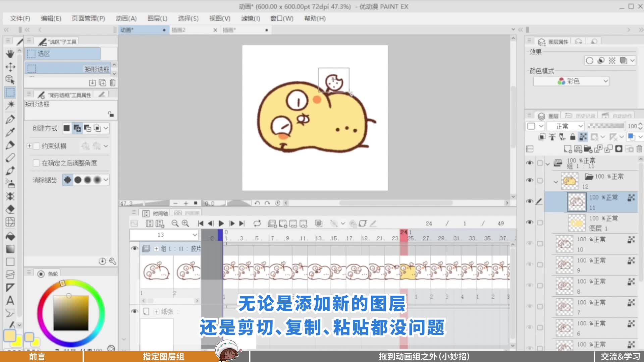This screenshot has height=362, width=644.
Task: Select layer 9 thumbnail in layer panel
Action: click(x=565, y=265)
